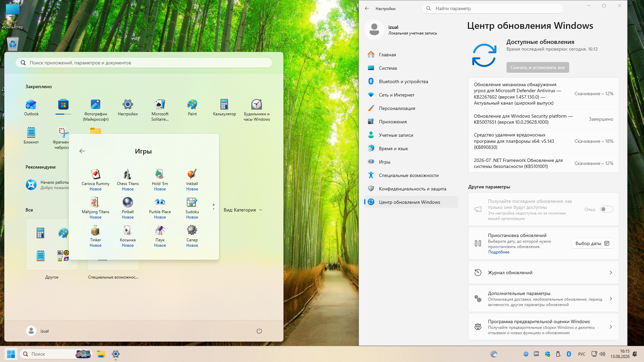Open File Explorer from the taskbar
Image resolution: width=644 pixels, height=362 pixels.
coord(101,354)
